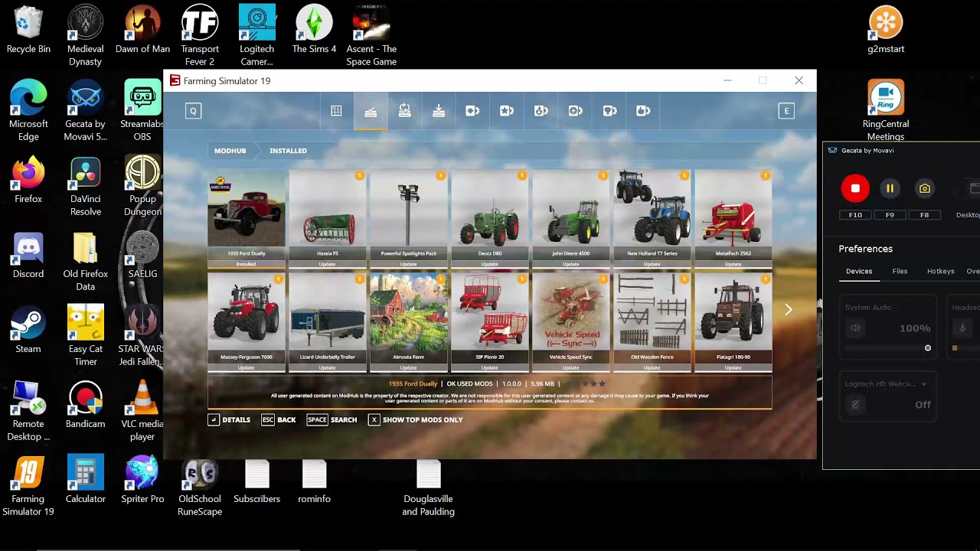980x551 pixels.
Task: Open Streamlabs OBS desktop shortcut
Action: click(142, 111)
